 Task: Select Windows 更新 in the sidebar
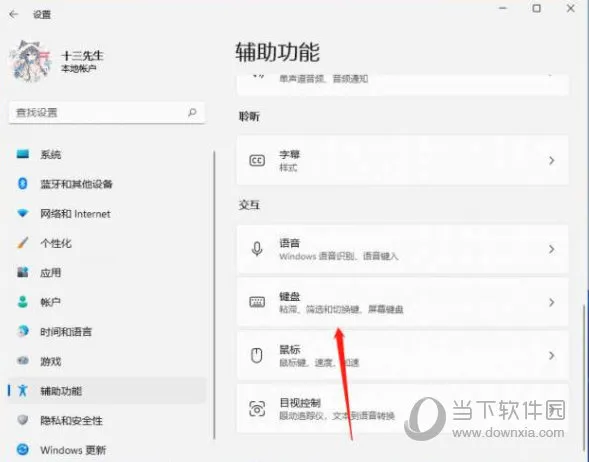tap(107, 450)
